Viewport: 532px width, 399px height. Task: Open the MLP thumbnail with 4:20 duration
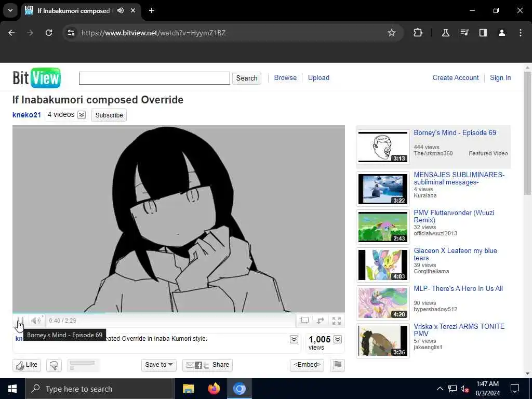(x=383, y=303)
